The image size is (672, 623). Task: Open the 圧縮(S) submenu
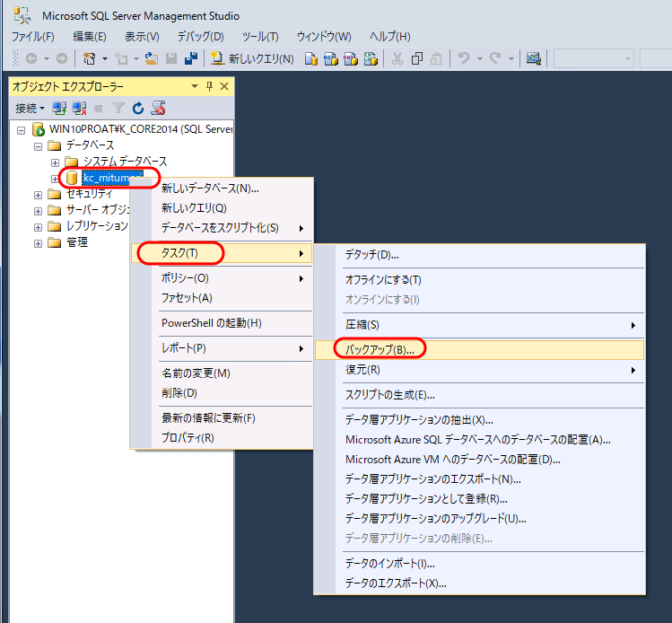(x=479, y=325)
